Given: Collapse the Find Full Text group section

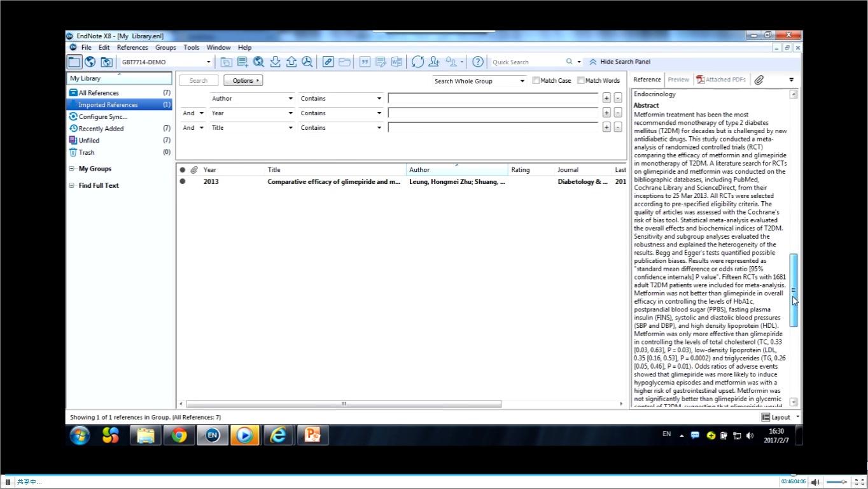Looking at the screenshot, I should point(72,185).
